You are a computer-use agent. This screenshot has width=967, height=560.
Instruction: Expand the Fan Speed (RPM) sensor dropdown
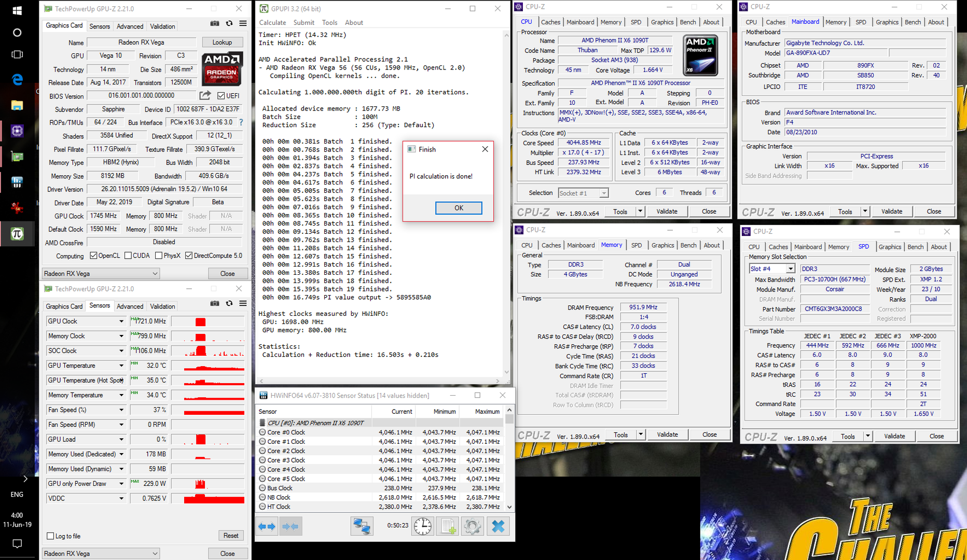coord(121,425)
